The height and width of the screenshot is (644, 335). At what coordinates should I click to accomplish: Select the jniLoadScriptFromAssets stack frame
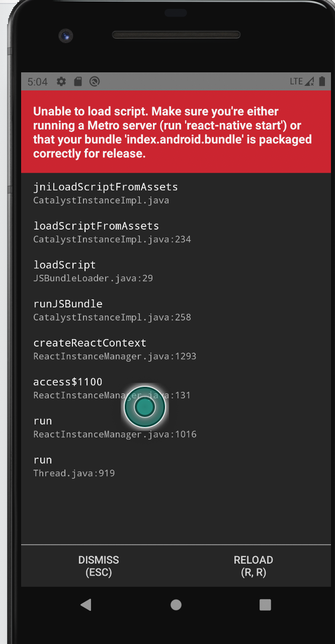pyautogui.click(x=106, y=193)
